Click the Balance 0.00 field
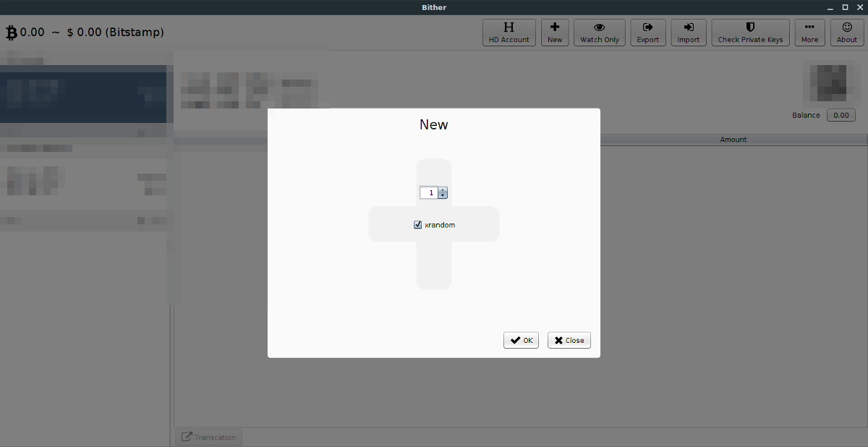Screen dimensions: 868x447 [x=841, y=114]
